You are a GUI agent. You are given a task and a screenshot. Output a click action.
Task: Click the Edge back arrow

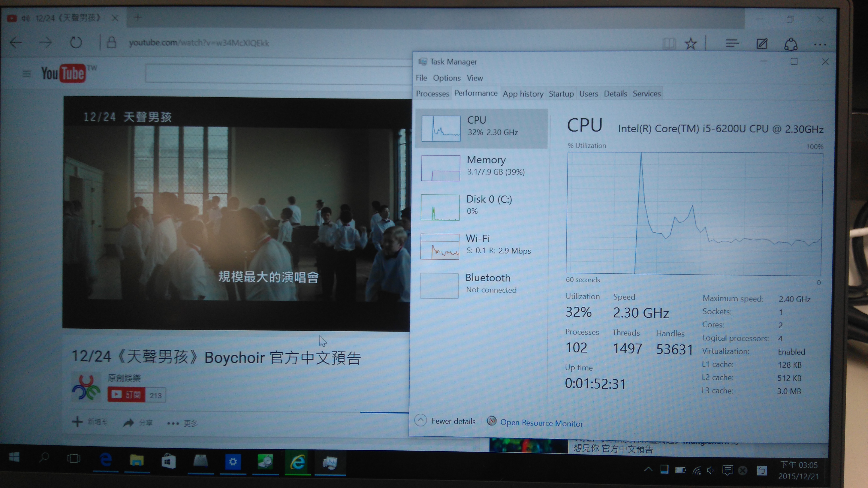tap(16, 43)
